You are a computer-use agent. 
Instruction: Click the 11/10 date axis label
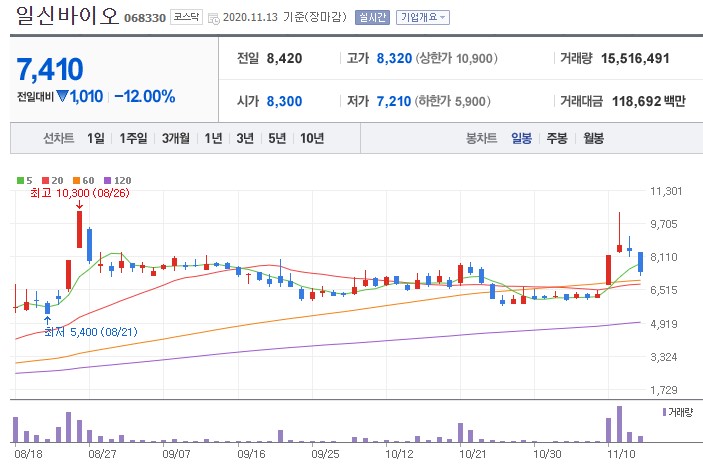[621, 454]
